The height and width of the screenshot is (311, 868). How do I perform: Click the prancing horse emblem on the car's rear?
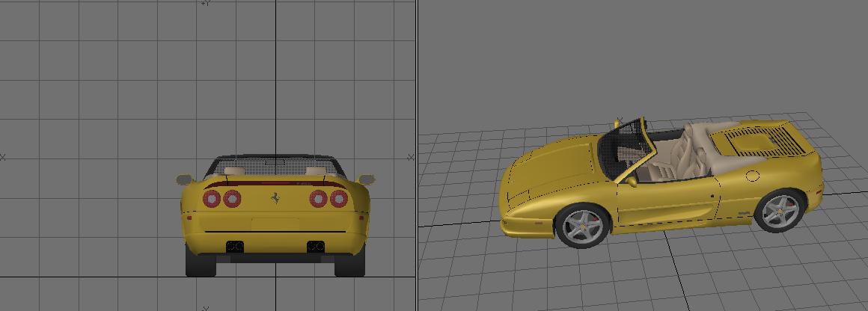pyautogui.click(x=275, y=198)
